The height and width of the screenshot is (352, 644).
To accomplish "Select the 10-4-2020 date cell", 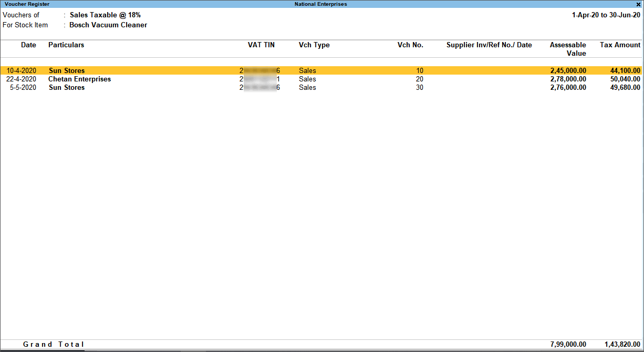I will (21, 71).
